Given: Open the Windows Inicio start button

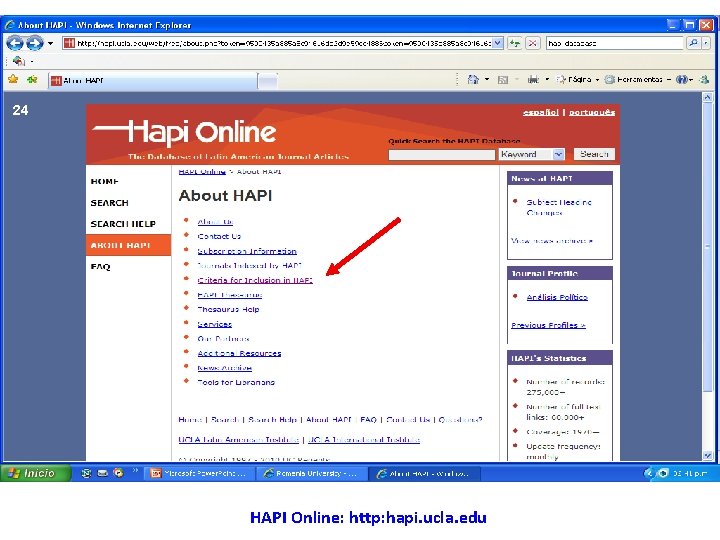Looking at the screenshot, I should click(x=36, y=473).
